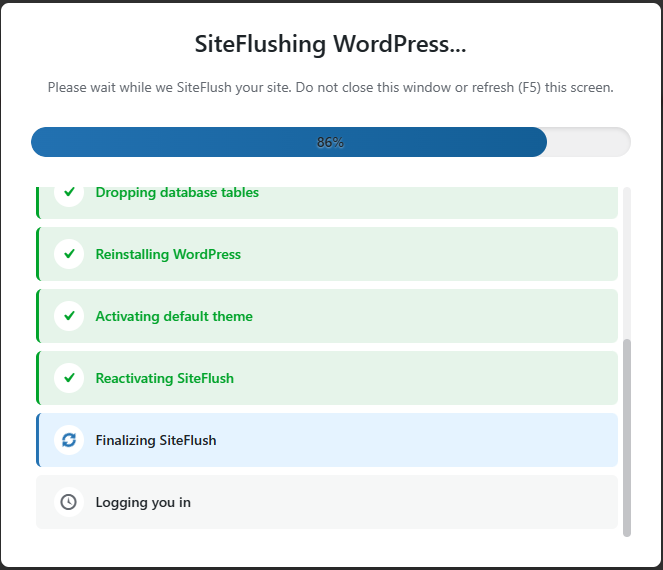663x570 pixels.
Task: Click the checkmark icon beside Dropping database tables
Action: pyautogui.click(x=69, y=193)
